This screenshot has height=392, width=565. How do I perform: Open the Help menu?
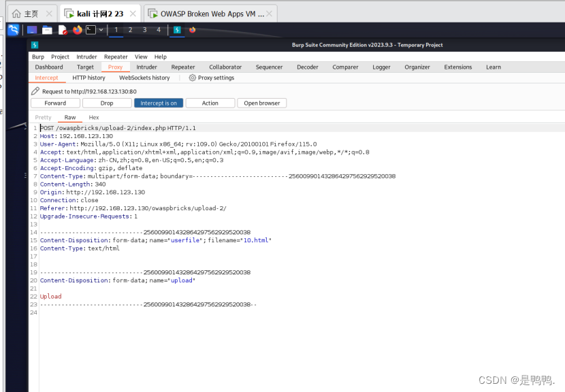click(x=161, y=57)
